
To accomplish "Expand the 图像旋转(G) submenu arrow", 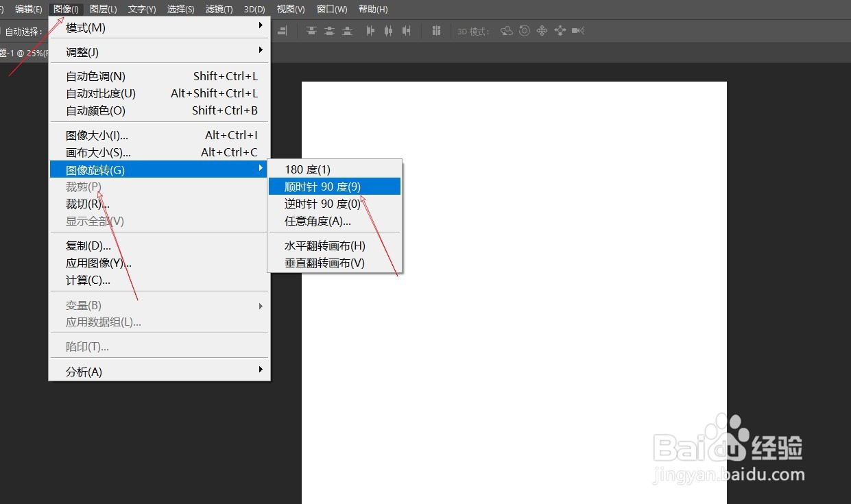I will click(261, 168).
